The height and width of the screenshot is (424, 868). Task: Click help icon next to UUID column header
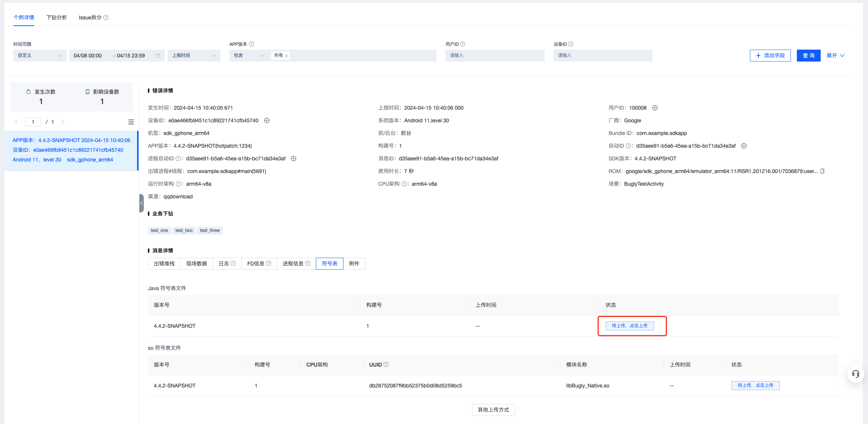tap(386, 364)
